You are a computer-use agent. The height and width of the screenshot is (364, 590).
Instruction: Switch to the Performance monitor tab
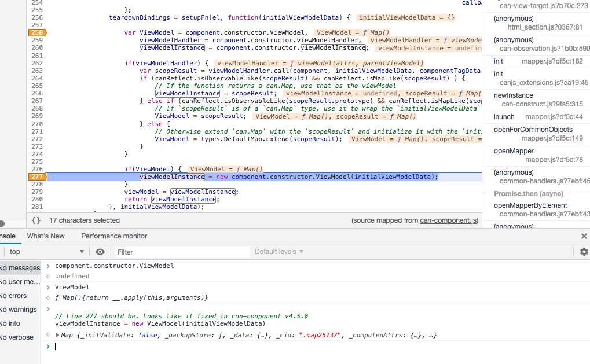114,236
